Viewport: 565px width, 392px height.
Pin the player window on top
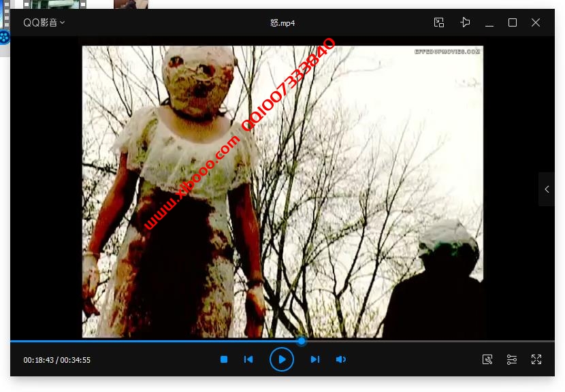click(465, 22)
